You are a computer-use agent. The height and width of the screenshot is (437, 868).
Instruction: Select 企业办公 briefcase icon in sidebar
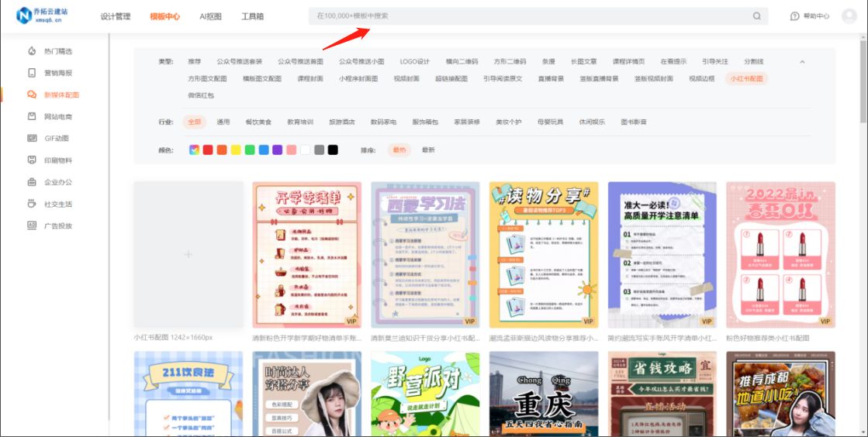point(32,182)
